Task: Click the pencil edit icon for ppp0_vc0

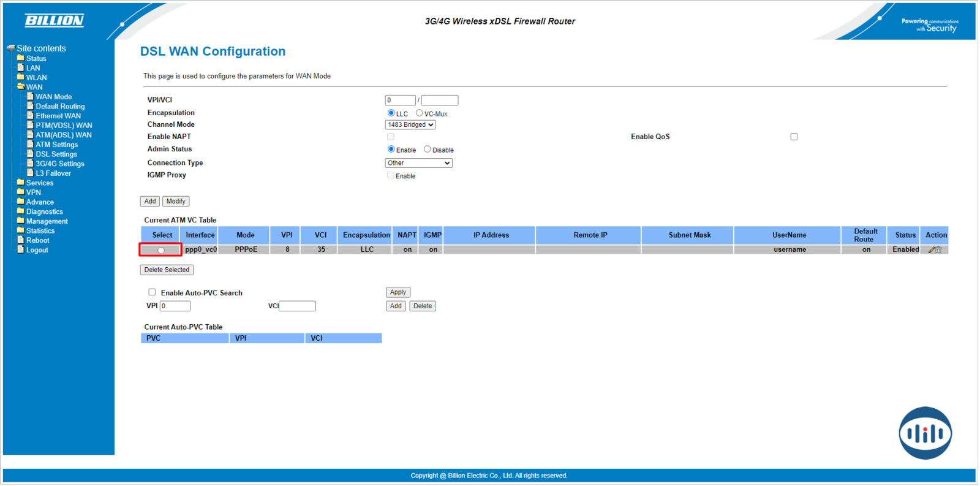Action: click(x=932, y=250)
